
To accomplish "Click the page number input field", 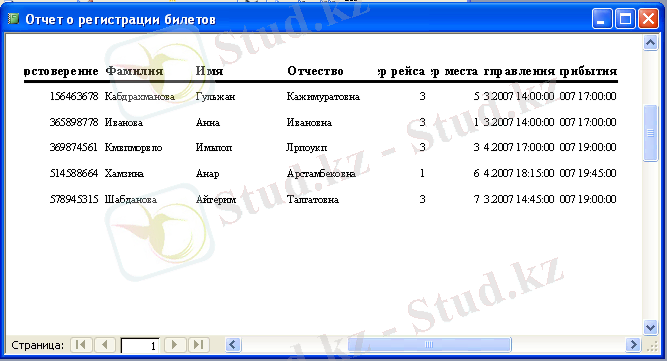I will pos(140,345).
